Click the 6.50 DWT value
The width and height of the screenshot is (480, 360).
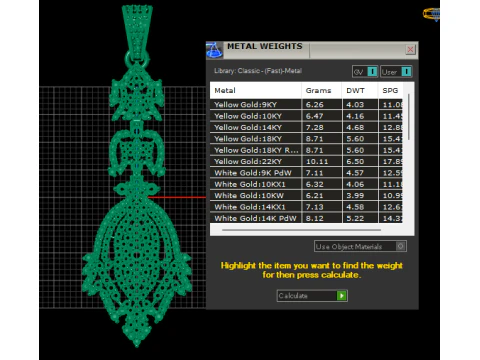pos(355,161)
